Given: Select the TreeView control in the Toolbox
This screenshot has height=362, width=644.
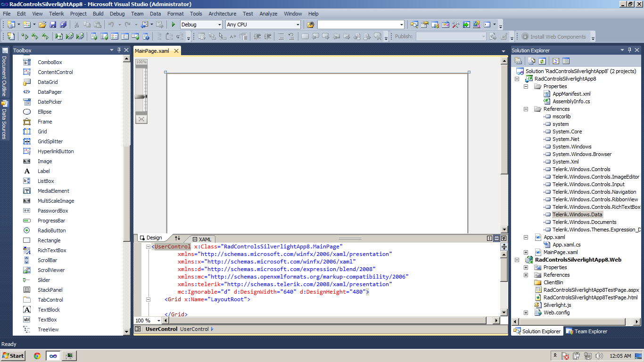Looking at the screenshot, I should click(48, 329).
